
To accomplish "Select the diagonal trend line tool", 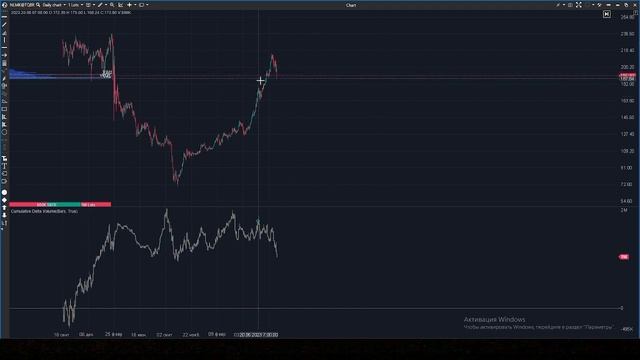I will click(x=4, y=24).
